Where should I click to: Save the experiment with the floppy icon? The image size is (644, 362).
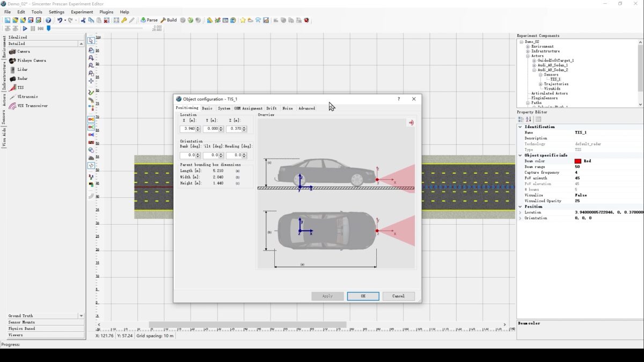(x=31, y=20)
